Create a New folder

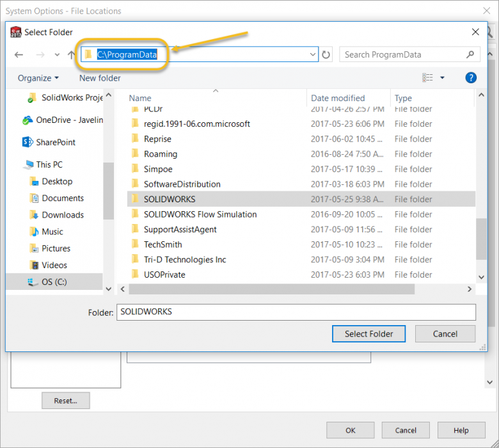100,78
